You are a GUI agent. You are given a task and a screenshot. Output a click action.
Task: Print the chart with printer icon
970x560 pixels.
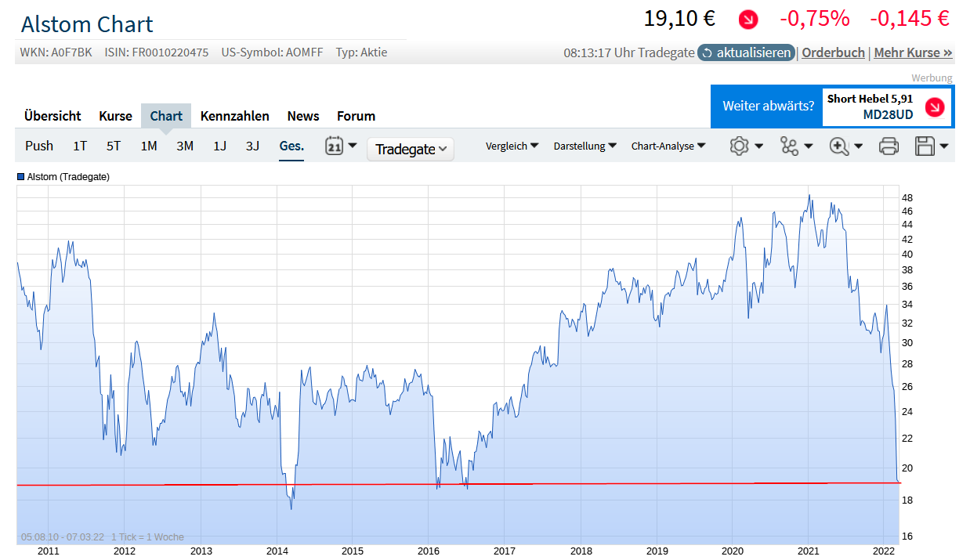(x=889, y=146)
